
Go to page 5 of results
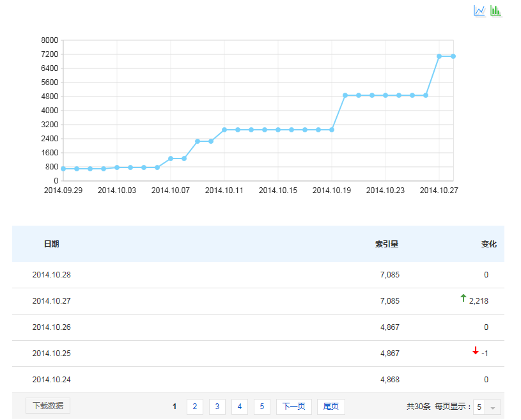(262, 407)
